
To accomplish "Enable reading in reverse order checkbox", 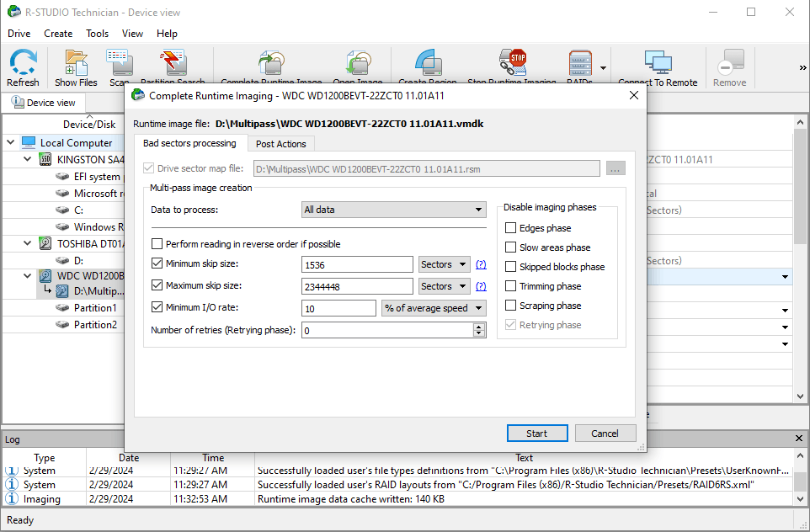I will (157, 244).
